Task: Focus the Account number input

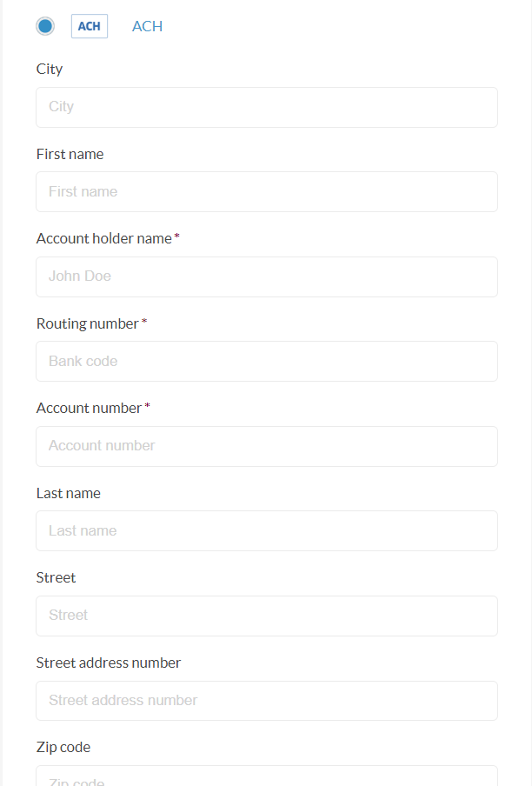Action: (x=266, y=446)
